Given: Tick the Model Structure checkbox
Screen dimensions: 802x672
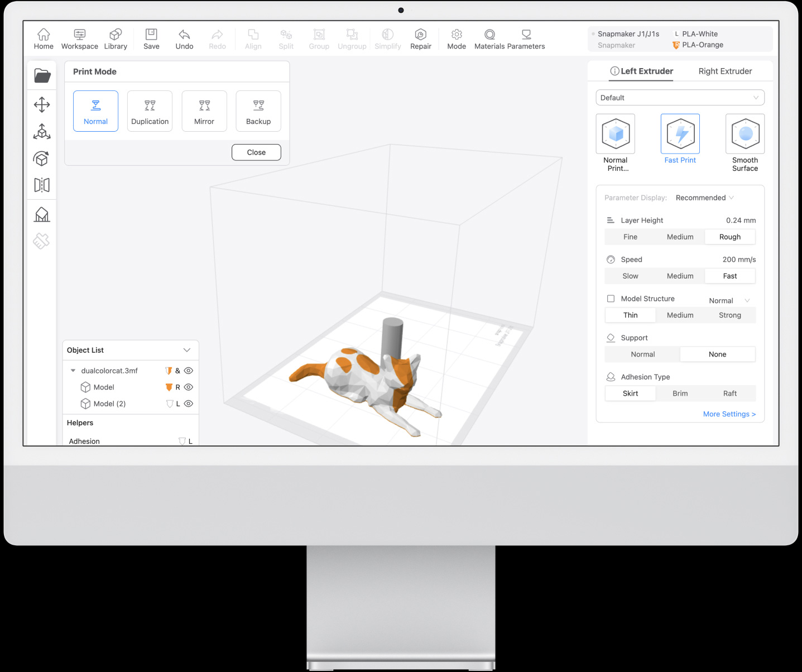Looking at the screenshot, I should (611, 299).
